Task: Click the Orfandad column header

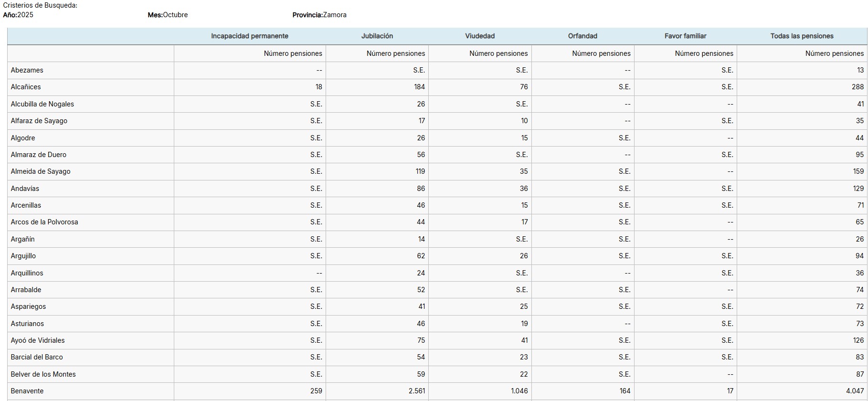Action: 582,36
